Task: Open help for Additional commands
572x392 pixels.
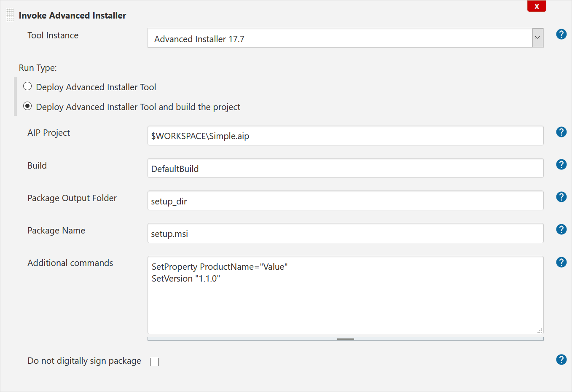Action: coord(561,262)
